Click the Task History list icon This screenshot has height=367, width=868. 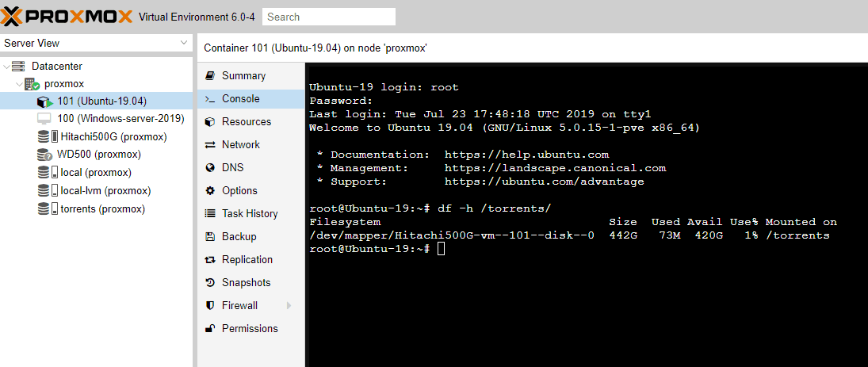point(210,214)
